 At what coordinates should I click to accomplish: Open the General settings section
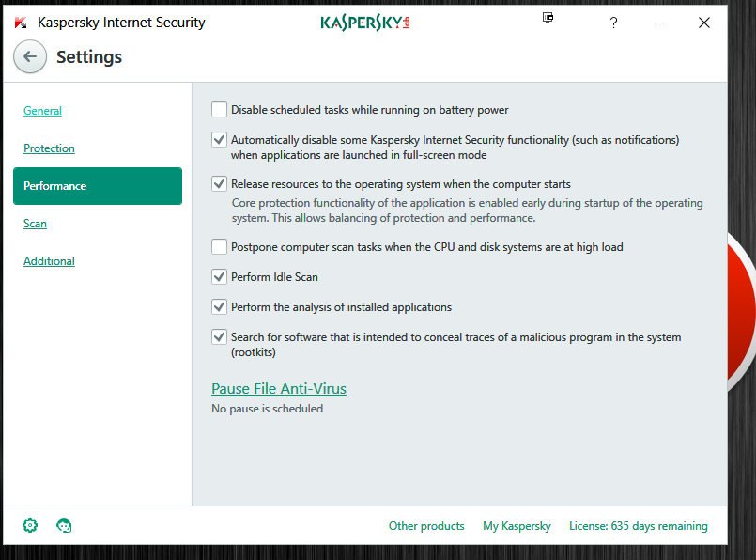click(42, 111)
